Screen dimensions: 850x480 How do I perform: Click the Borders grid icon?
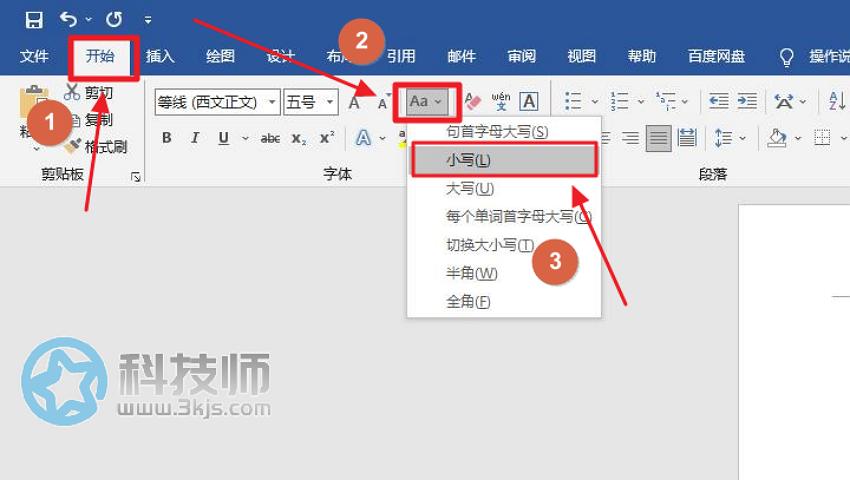coord(822,138)
